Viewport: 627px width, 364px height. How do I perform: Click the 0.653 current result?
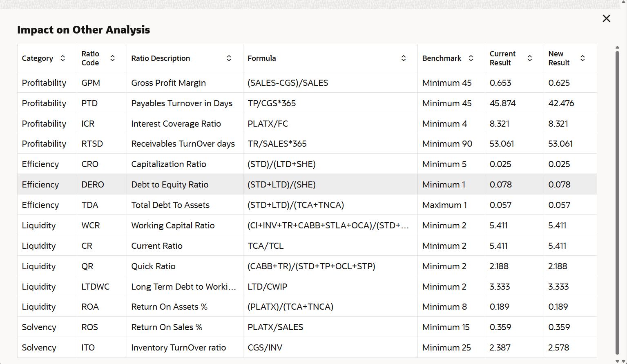[500, 83]
